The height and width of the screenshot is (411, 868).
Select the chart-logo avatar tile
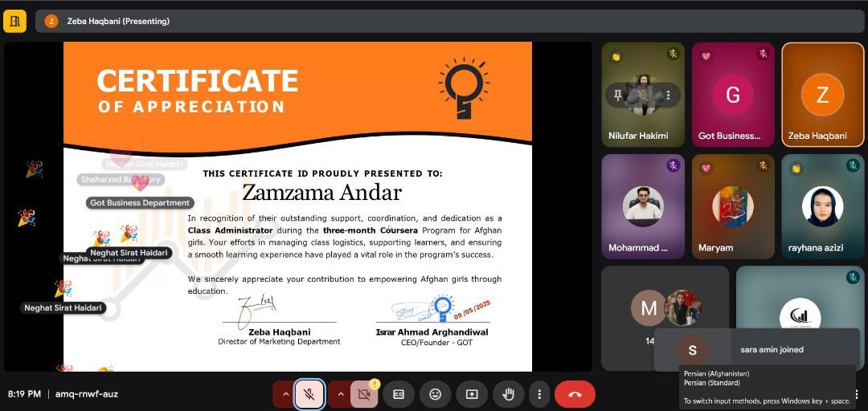coord(800,316)
